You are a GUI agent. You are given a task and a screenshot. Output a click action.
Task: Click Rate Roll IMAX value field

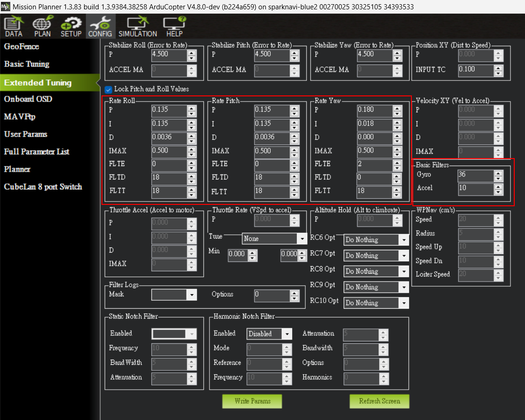[x=169, y=152]
